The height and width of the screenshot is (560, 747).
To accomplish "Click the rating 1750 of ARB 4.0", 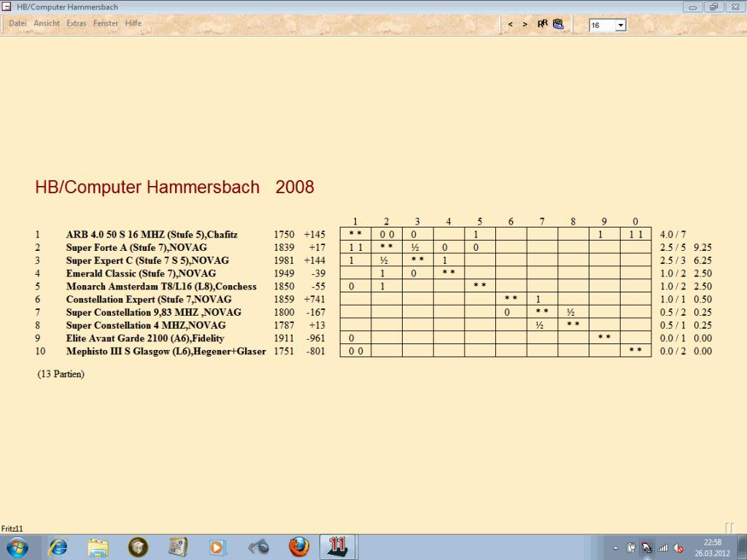I will pos(284,234).
